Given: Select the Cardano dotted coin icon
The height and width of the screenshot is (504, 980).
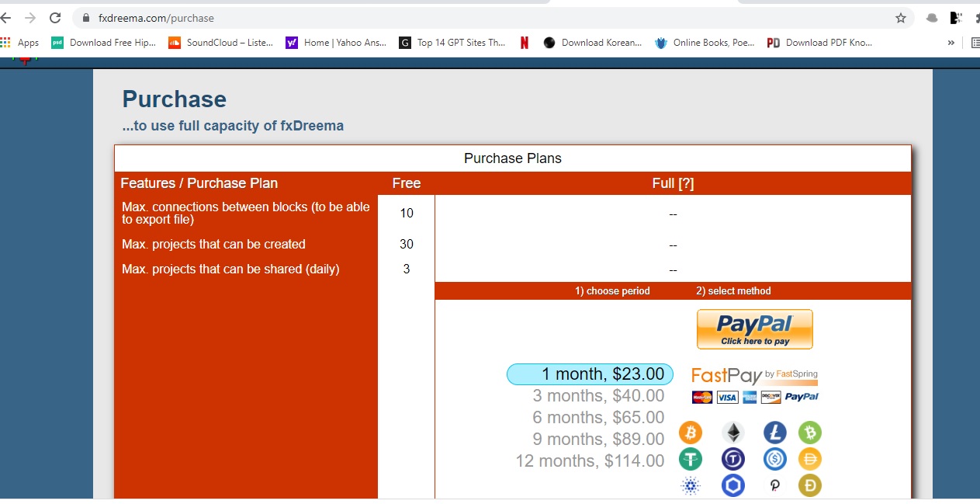Looking at the screenshot, I should [x=690, y=485].
